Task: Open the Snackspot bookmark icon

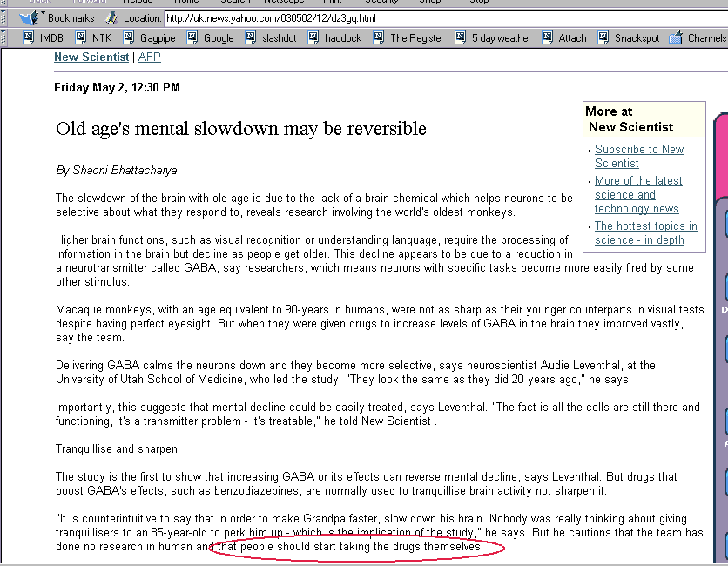Action: point(603,37)
